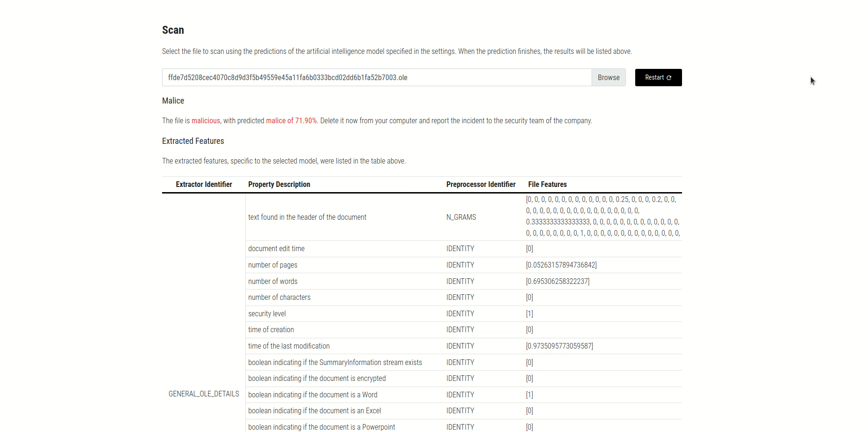Viewport: 868px width, 432px height.
Task: Select the File Features column header
Action: [548, 185]
